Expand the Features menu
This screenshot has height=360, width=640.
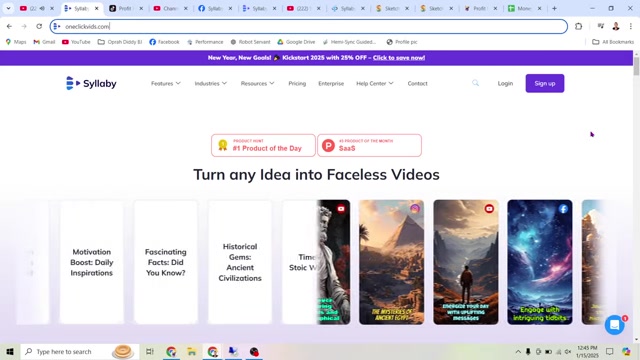(166, 83)
